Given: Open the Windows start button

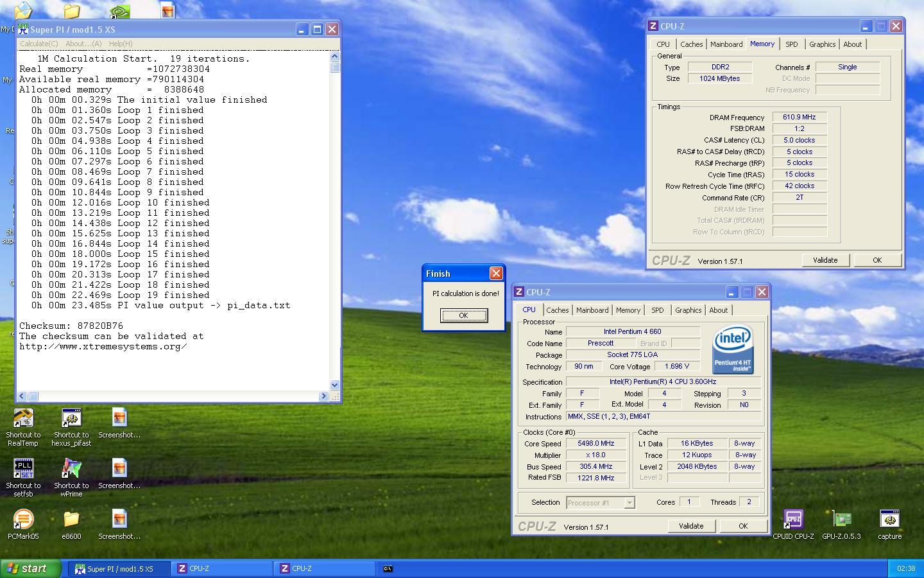Looking at the screenshot, I should click(31, 568).
